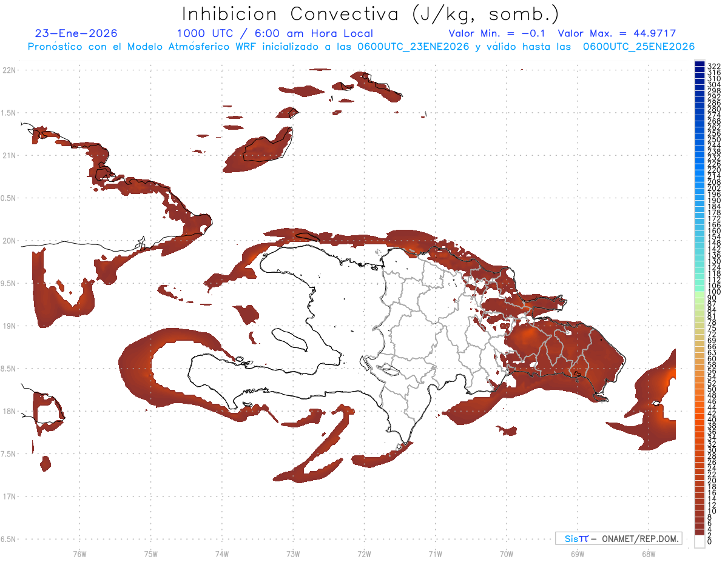
Task: Click '1000 UTC / 6:00 am Hora Local'
Action: coord(275,33)
